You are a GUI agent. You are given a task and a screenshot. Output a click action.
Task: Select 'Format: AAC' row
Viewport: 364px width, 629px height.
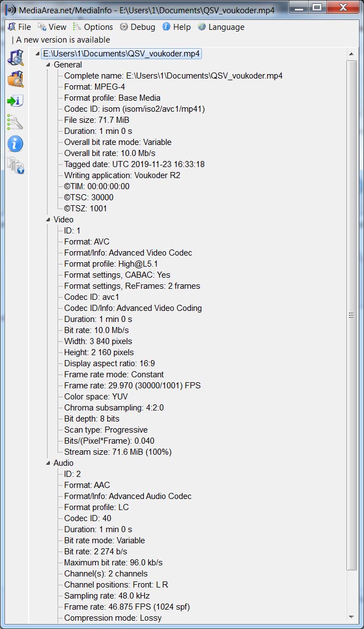(87, 485)
